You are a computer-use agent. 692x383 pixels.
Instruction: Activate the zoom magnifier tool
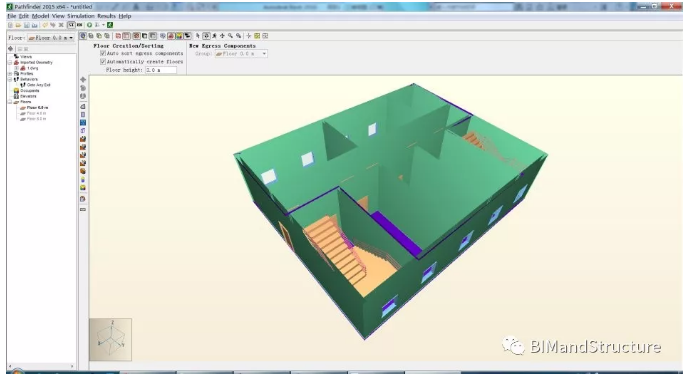(x=230, y=36)
